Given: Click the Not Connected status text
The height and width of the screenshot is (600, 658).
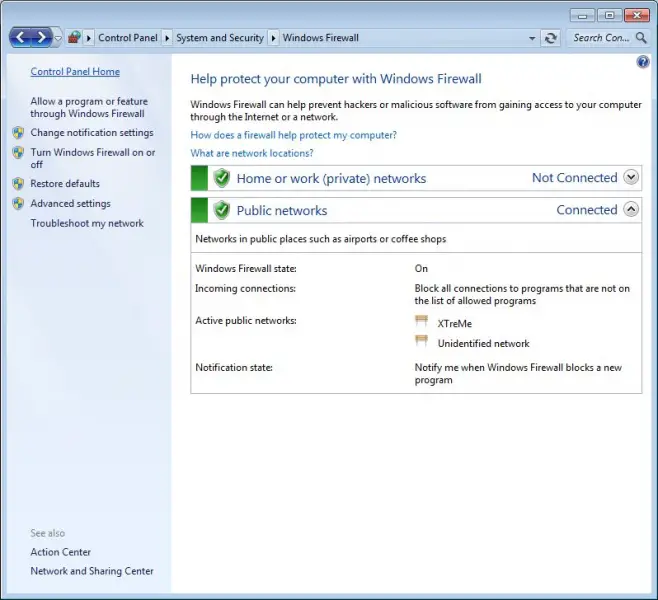Looking at the screenshot, I should click(x=574, y=177).
